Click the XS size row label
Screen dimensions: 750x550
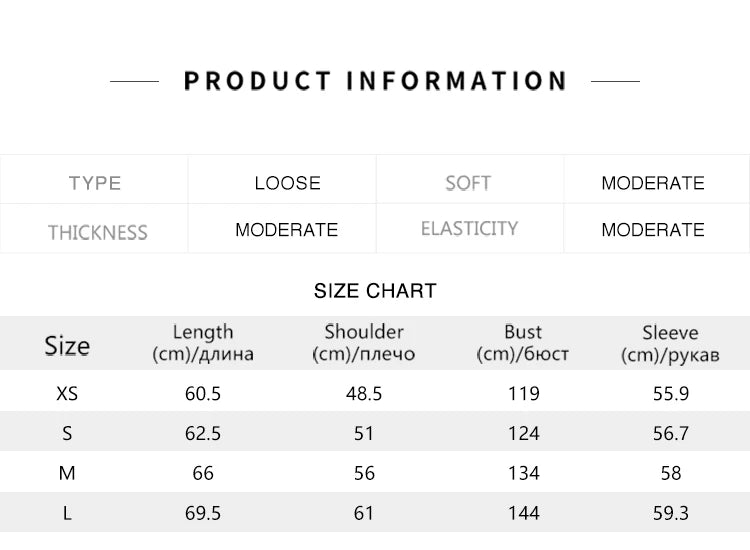click(x=67, y=394)
